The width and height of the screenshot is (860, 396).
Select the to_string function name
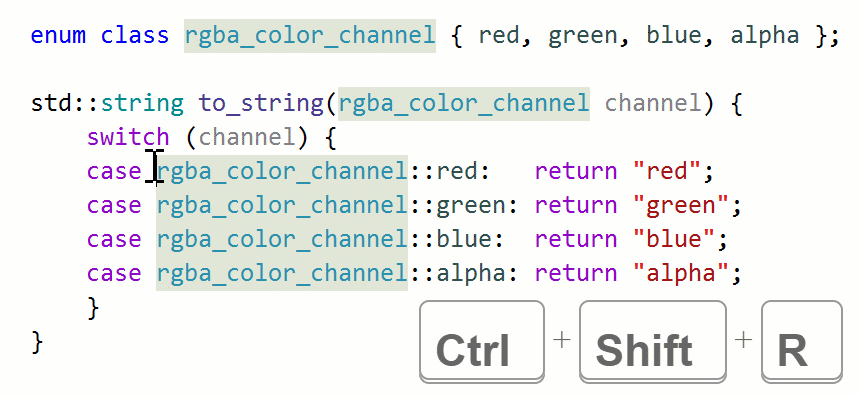[262, 103]
